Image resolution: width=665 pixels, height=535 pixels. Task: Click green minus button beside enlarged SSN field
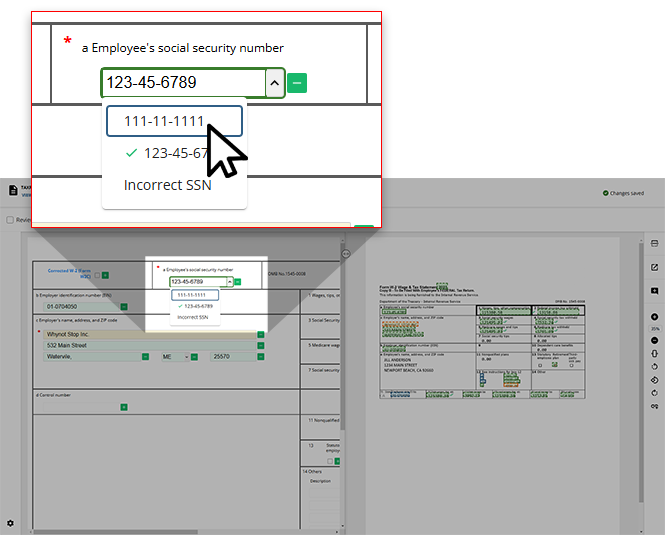coord(297,83)
